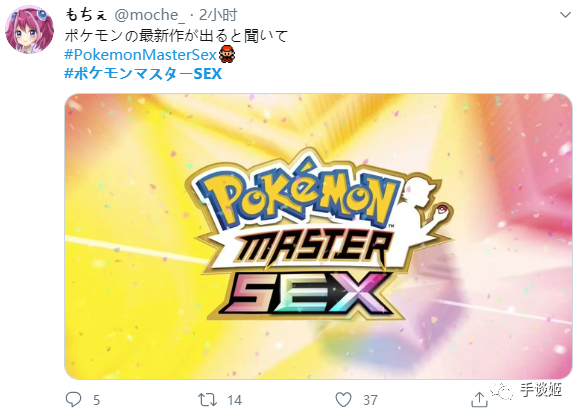Like the tweet with the heart icon
580x416 pixels.
click(343, 400)
